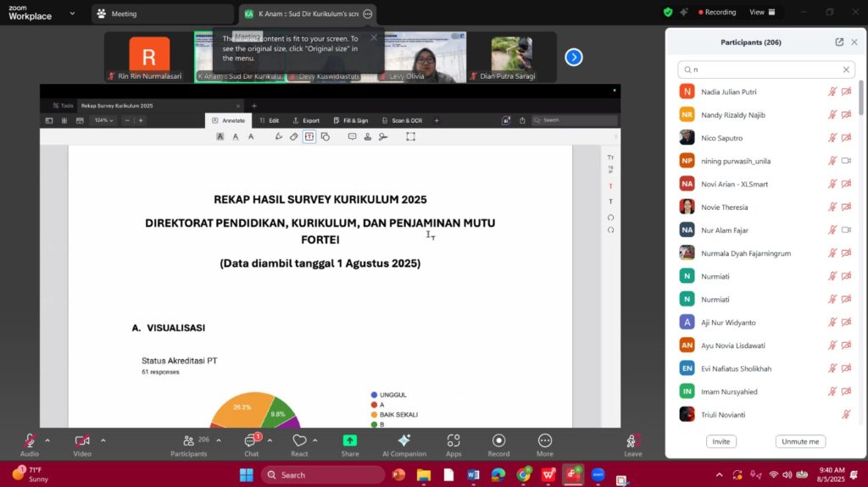The height and width of the screenshot is (487, 868).
Task: Select Rin Rin Nurmalasari video thumbnail
Action: [x=149, y=57]
